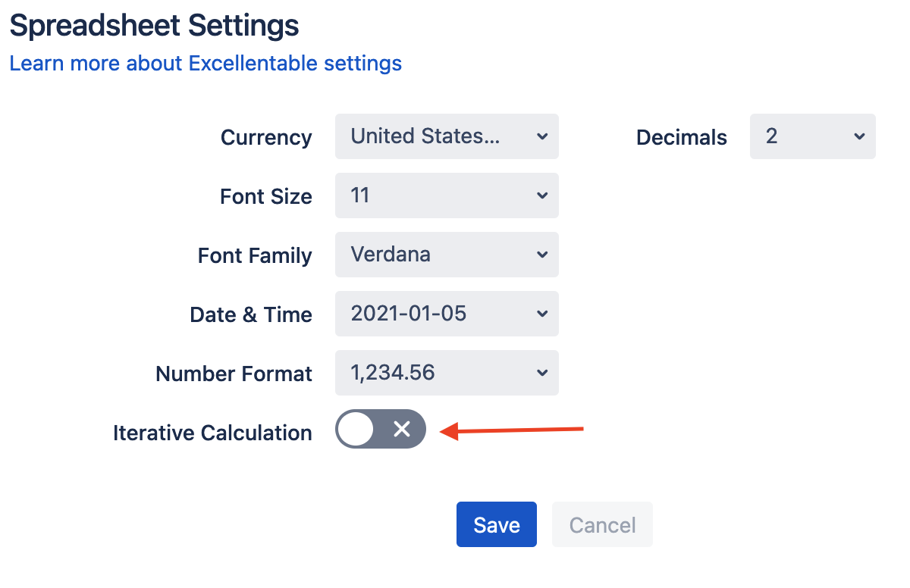Click the chevron arrow in Date & Time dropdown

coord(541,314)
